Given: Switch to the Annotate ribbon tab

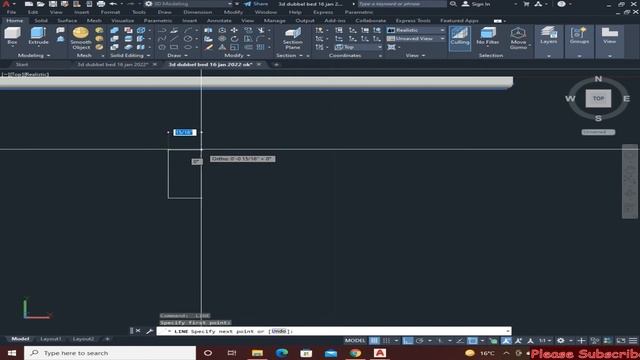Looking at the screenshot, I should tap(219, 20).
